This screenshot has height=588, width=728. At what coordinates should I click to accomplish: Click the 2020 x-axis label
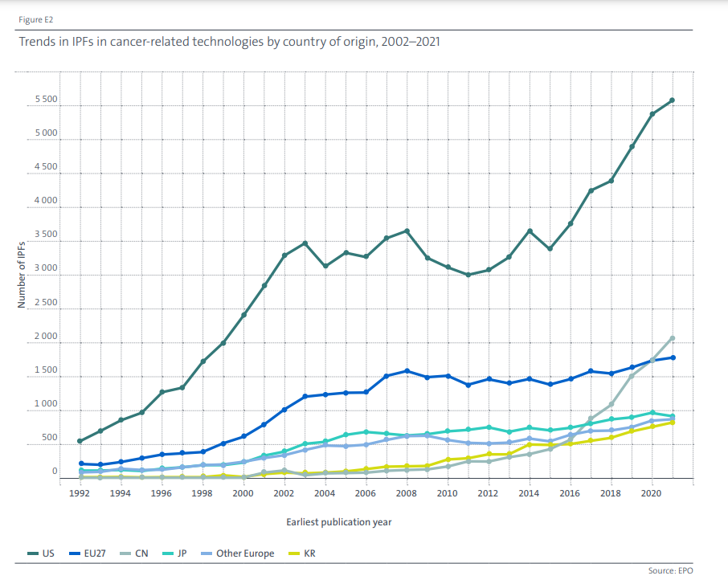pyautogui.click(x=652, y=493)
